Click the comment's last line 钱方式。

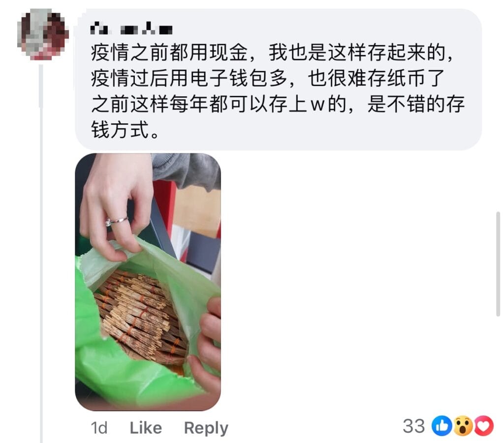pyautogui.click(x=125, y=130)
